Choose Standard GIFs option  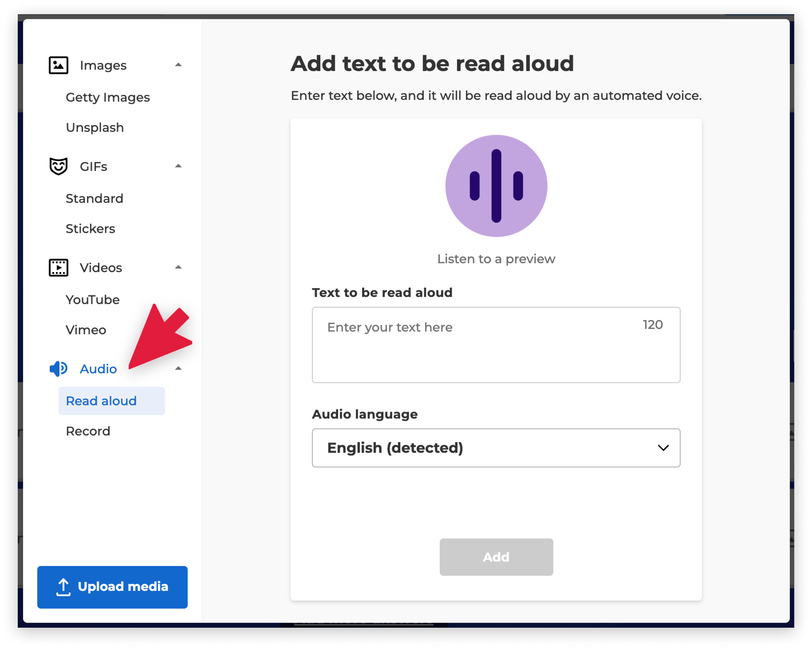(x=95, y=198)
